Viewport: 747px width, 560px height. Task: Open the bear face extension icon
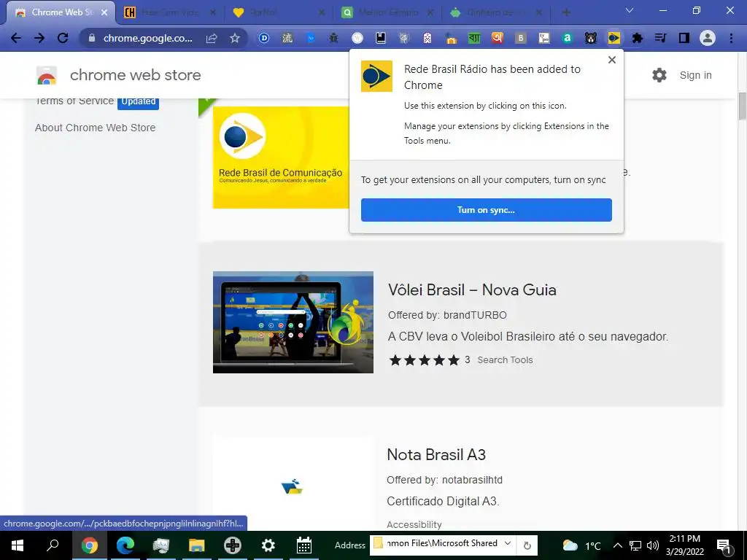pos(591,38)
